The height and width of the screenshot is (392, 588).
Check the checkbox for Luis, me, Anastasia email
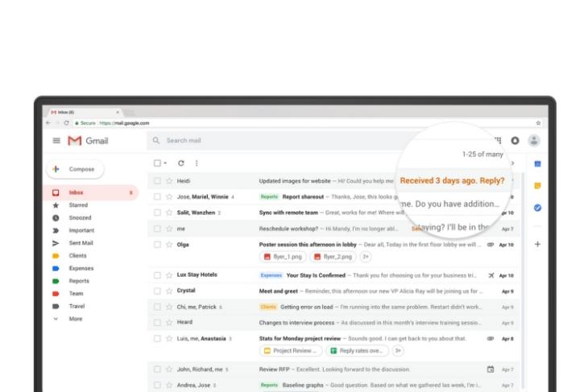(x=158, y=338)
